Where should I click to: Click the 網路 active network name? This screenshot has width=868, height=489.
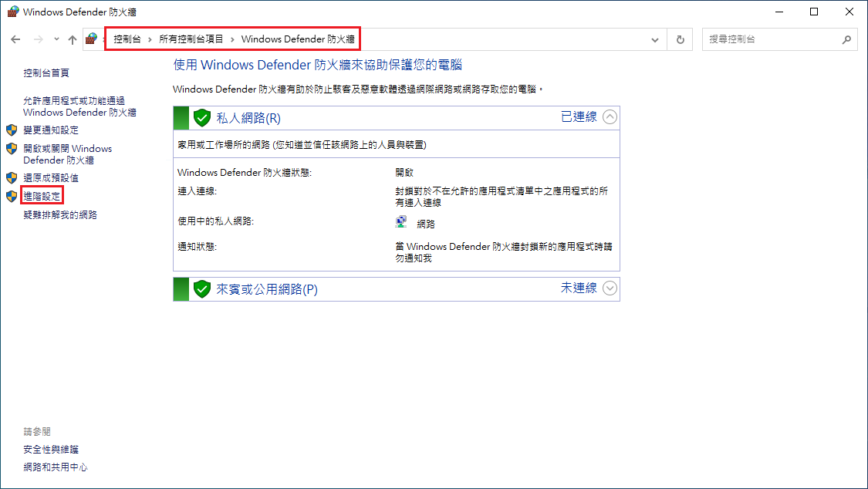pyautogui.click(x=426, y=224)
